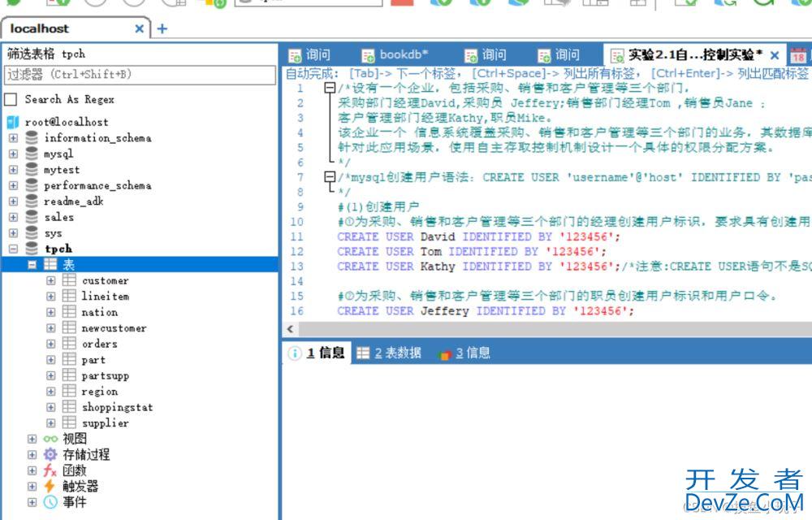Collapse the tpch database node
Image resolution: width=812 pixels, height=520 pixels.
tap(14, 249)
